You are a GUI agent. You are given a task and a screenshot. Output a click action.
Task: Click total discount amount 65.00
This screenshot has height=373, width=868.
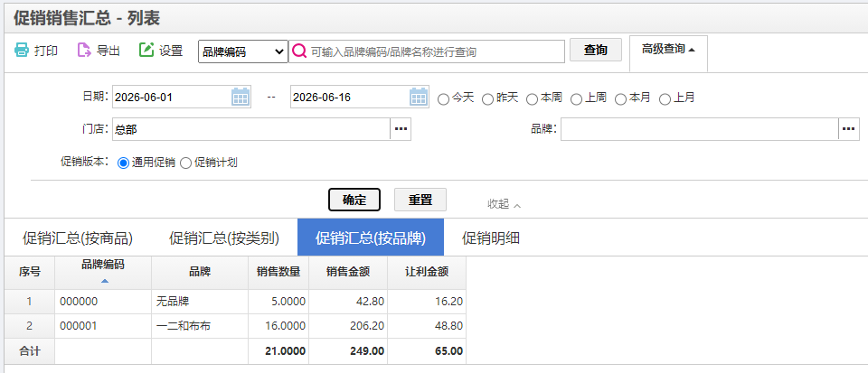click(x=426, y=351)
